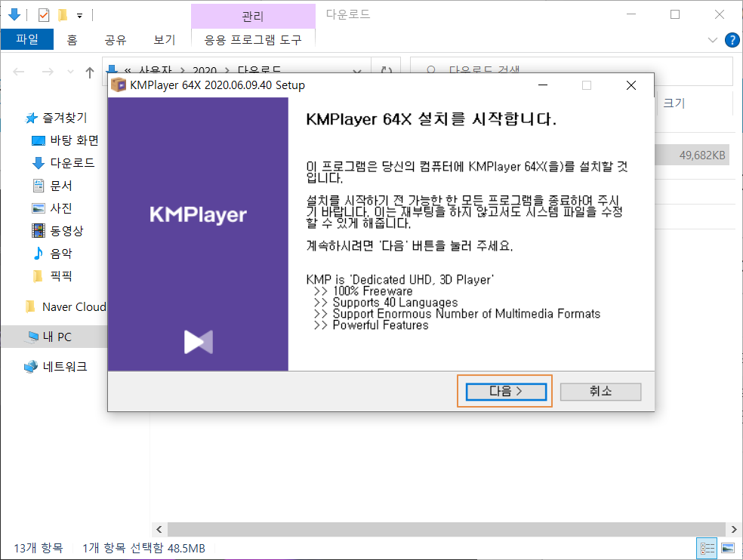743x560 pixels.
Task: Click the 음악 note icon
Action: pos(38,254)
